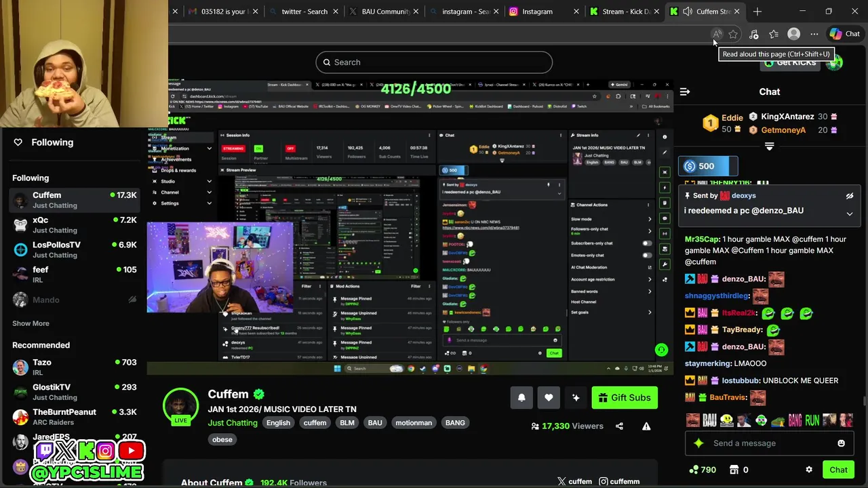Expand the gift leaderboard arrow
Screen dimensions: 868x488
(x=769, y=146)
